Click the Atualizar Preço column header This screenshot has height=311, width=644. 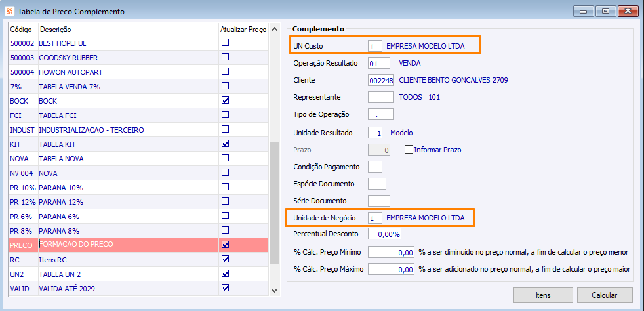click(243, 30)
